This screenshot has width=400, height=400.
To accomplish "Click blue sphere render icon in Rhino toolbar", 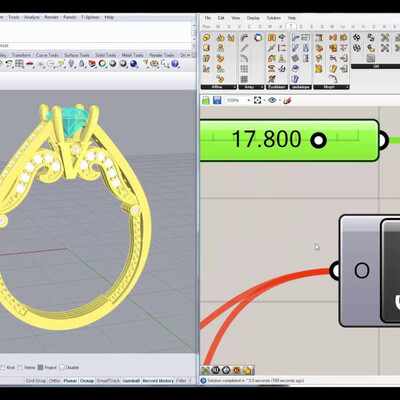I will (134, 63).
